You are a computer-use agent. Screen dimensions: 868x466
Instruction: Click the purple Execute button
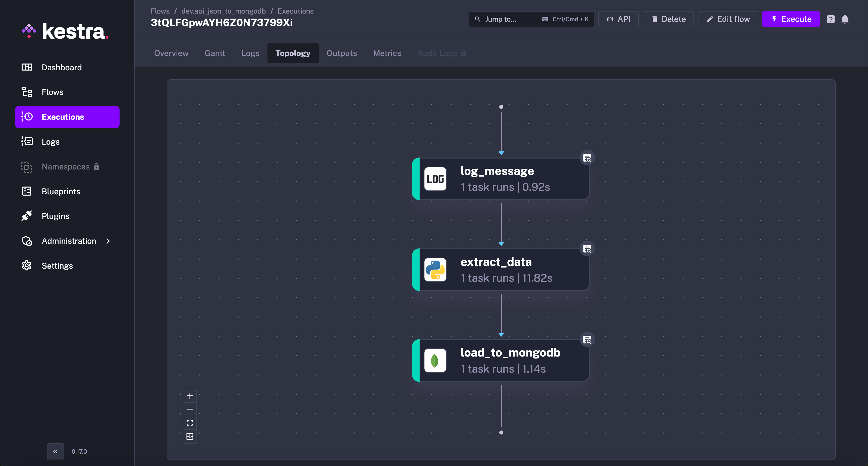[791, 19]
